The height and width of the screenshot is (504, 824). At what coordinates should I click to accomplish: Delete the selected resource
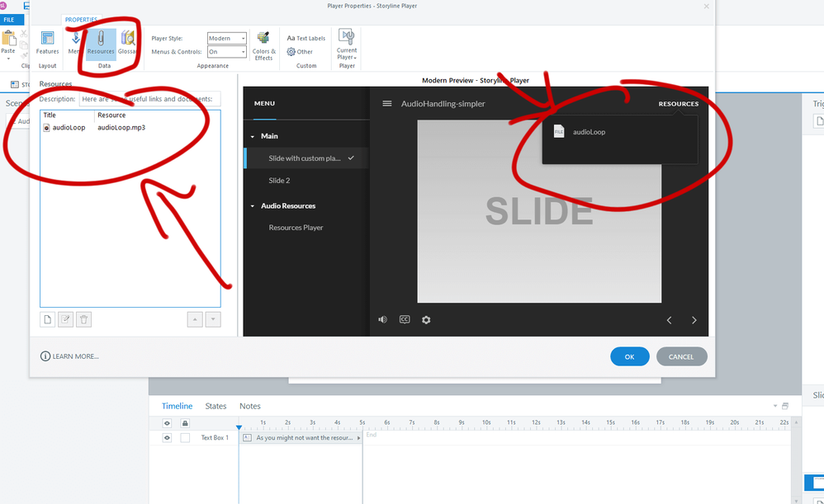83,319
